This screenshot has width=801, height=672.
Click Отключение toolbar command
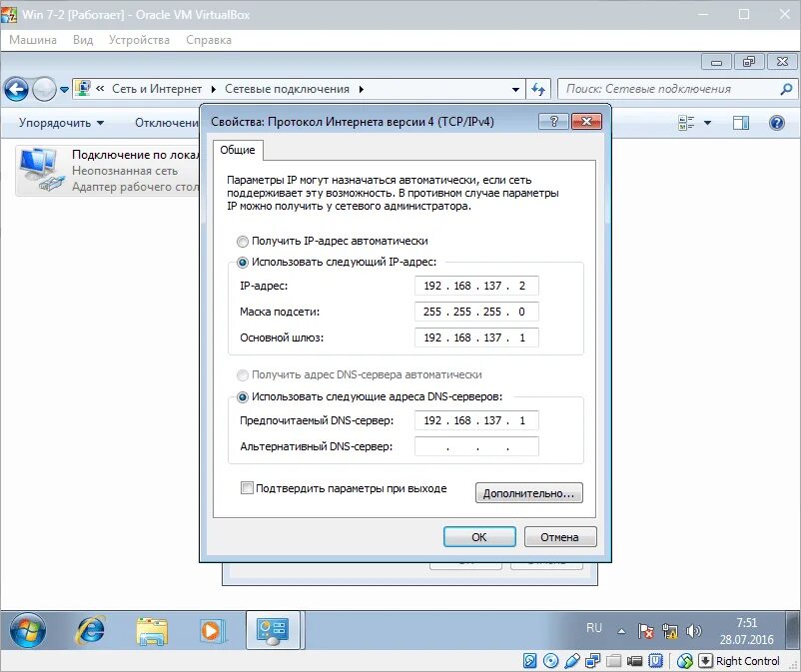[166, 123]
